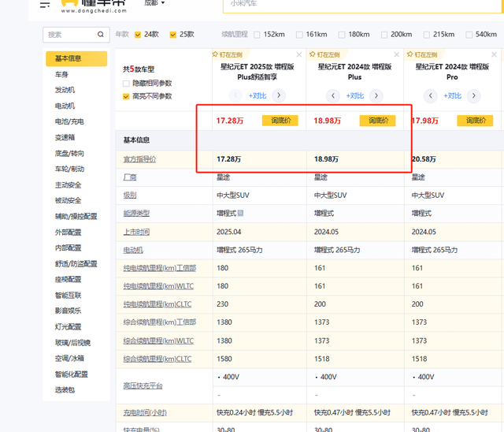
Task: Toggle 高亮不同参数 checkbox
Action: [x=126, y=96]
